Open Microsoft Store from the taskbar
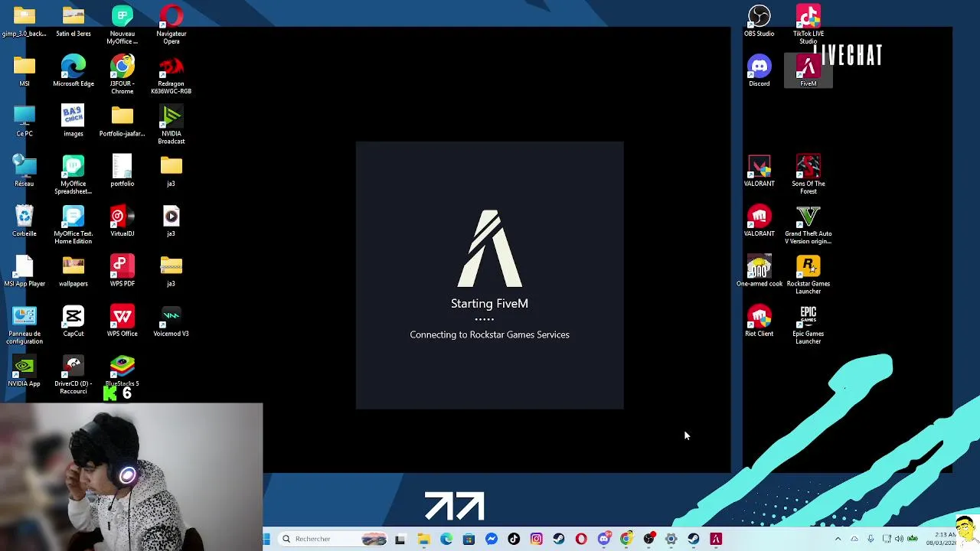Image resolution: width=980 pixels, height=551 pixels. [469, 539]
